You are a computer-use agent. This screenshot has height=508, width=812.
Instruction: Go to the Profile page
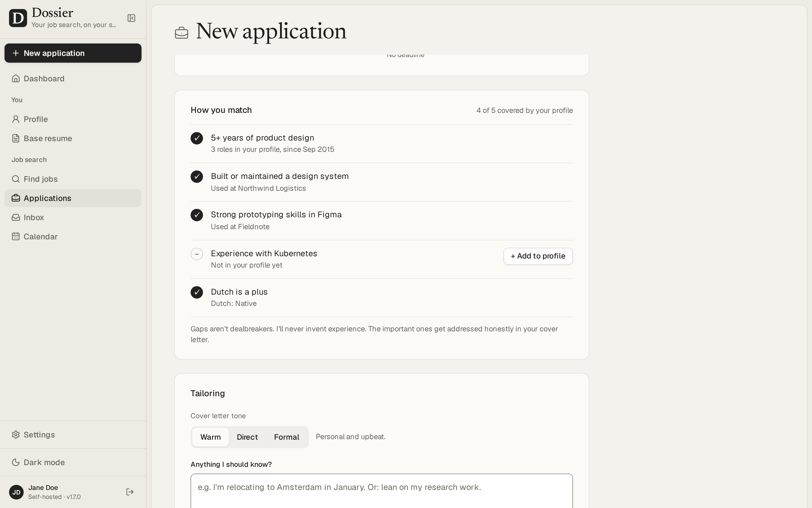(x=73, y=119)
